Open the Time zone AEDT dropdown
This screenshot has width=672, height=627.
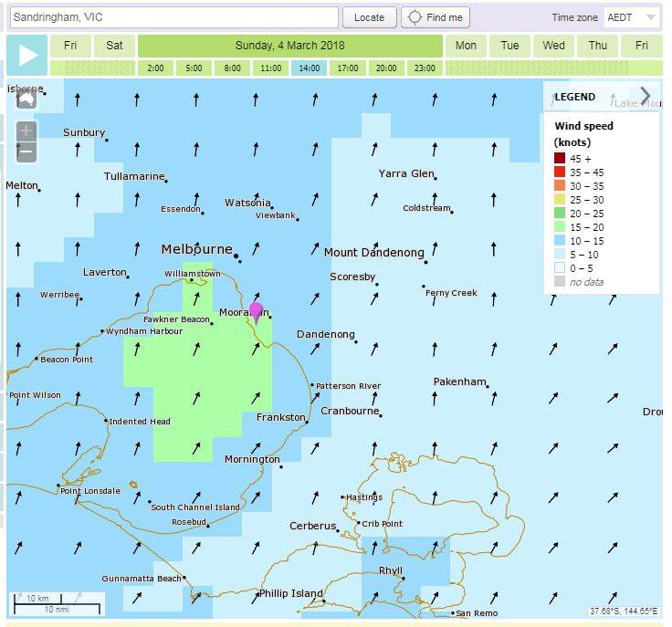pyautogui.click(x=631, y=17)
